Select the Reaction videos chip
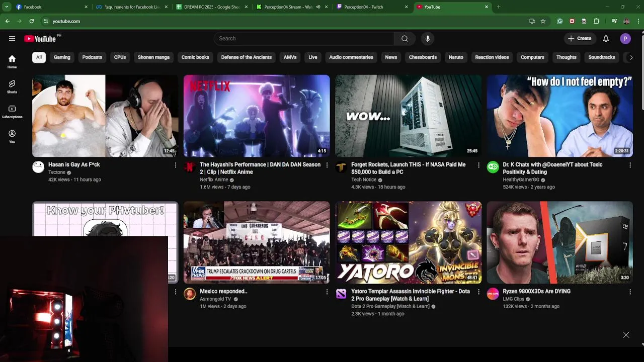Viewport: 644px width, 362px height. (x=492, y=57)
